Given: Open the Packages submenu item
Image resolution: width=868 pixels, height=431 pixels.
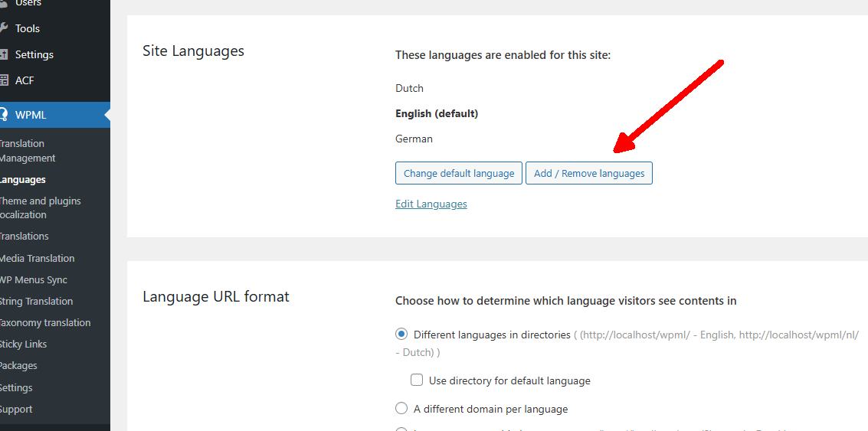Looking at the screenshot, I should (18, 365).
